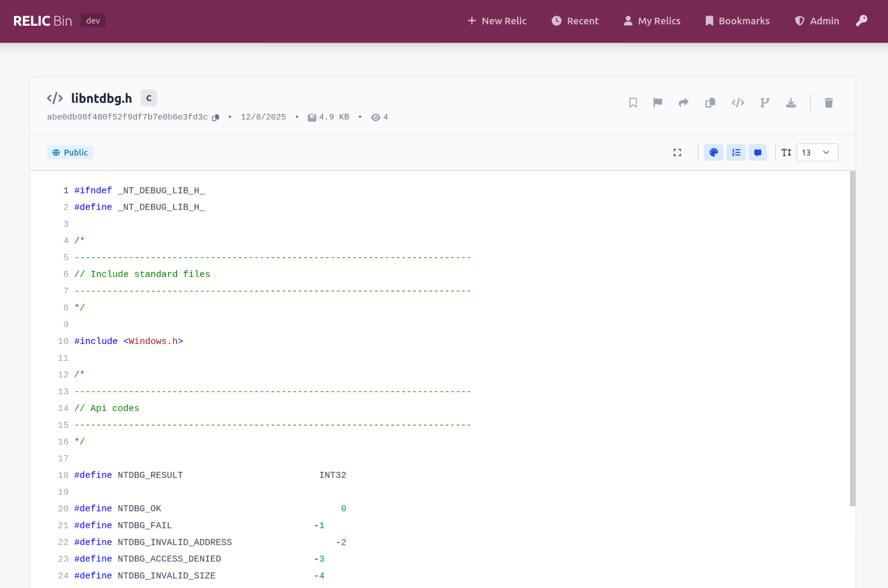
Task: Click the NTDBG_INVALID_ADDRESS define
Action: [x=210, y=542]
